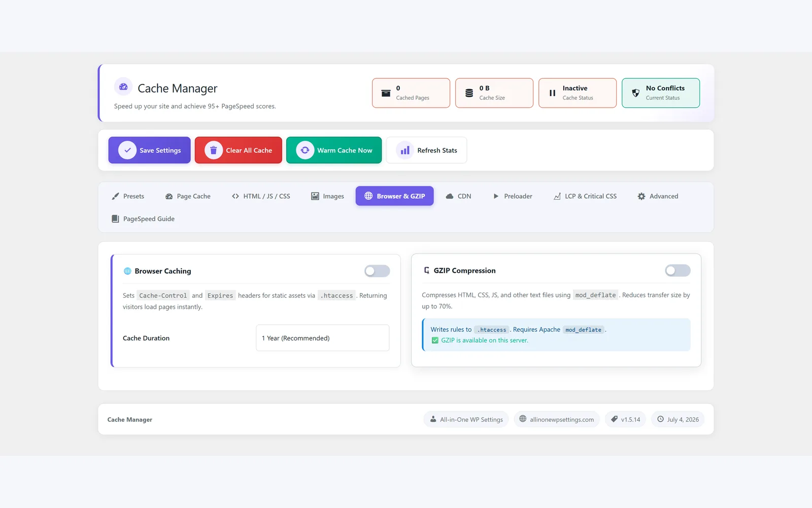Click the trash icon in Clear All Cache
Screen dimensions: 812x508
214,150
